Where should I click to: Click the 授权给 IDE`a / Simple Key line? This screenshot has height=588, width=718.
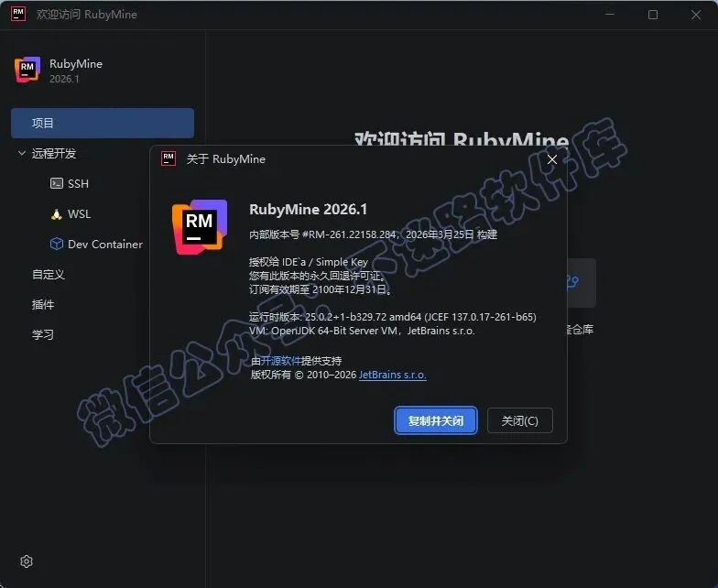point(308,262)
